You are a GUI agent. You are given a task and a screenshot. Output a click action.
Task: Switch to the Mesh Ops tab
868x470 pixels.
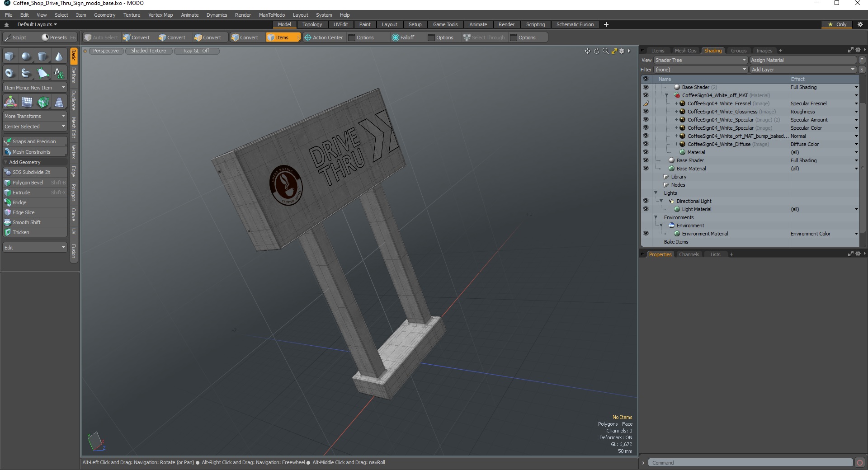click(x=685, y=51)
